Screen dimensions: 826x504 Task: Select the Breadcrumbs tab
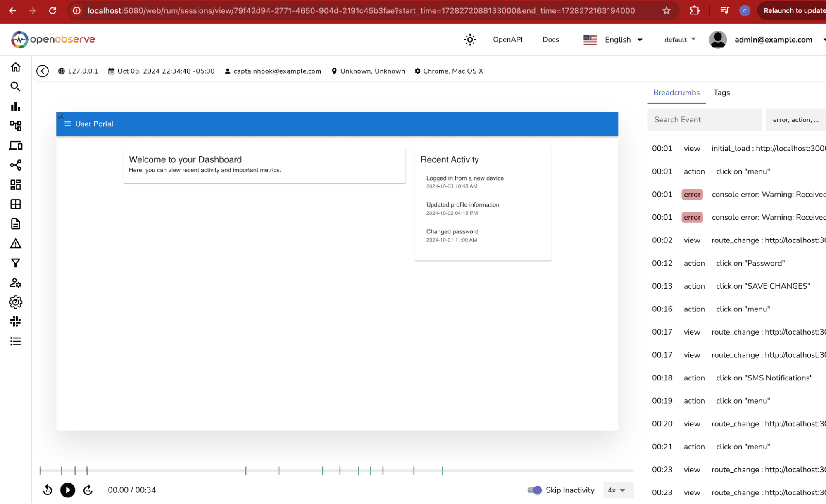[x=676, y=92]
